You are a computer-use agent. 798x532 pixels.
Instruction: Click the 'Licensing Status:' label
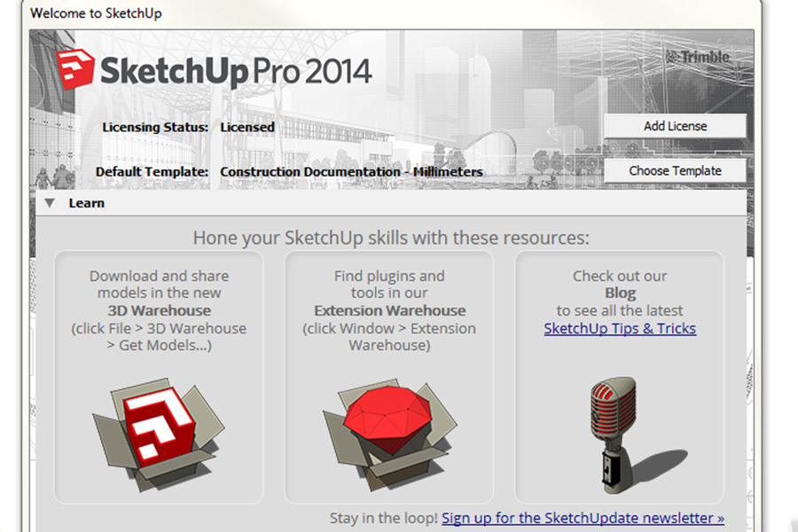pyautogui.click(x=155, y=128)
